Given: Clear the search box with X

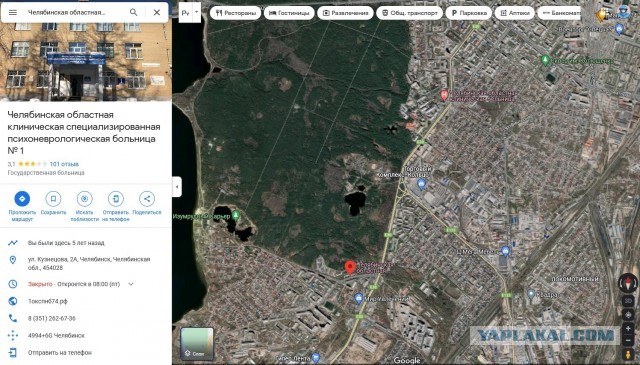Looking at the screenshot, I should 157,13.
